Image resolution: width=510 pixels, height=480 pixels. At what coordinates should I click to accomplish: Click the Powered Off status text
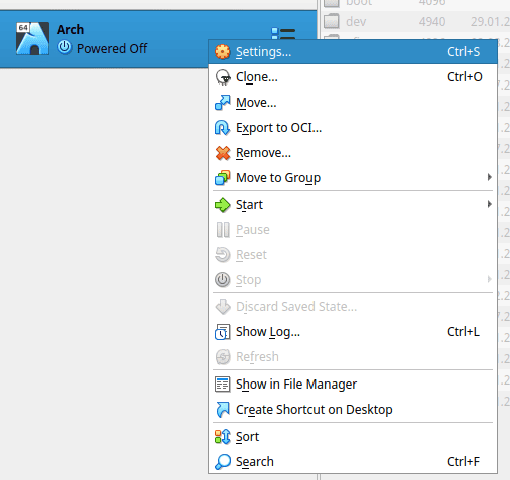click(112, 49)
